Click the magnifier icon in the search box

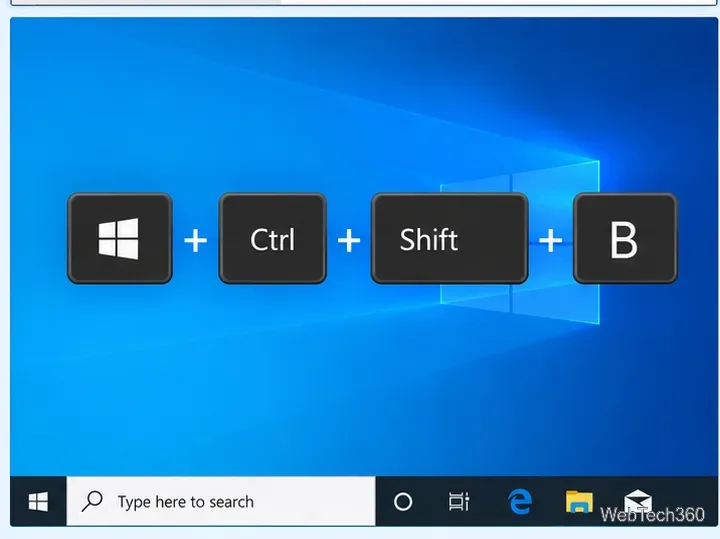click(x=92, y=501)
